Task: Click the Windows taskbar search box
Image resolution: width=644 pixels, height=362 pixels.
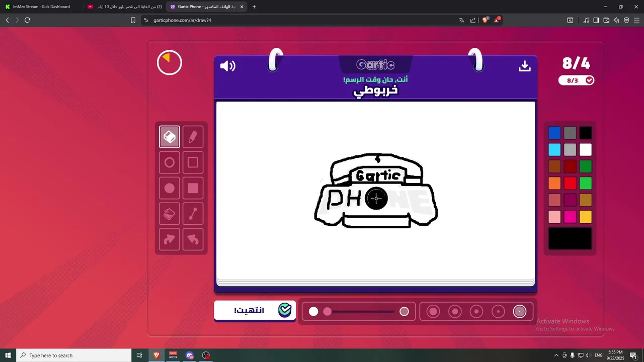Action: (73, 355)
